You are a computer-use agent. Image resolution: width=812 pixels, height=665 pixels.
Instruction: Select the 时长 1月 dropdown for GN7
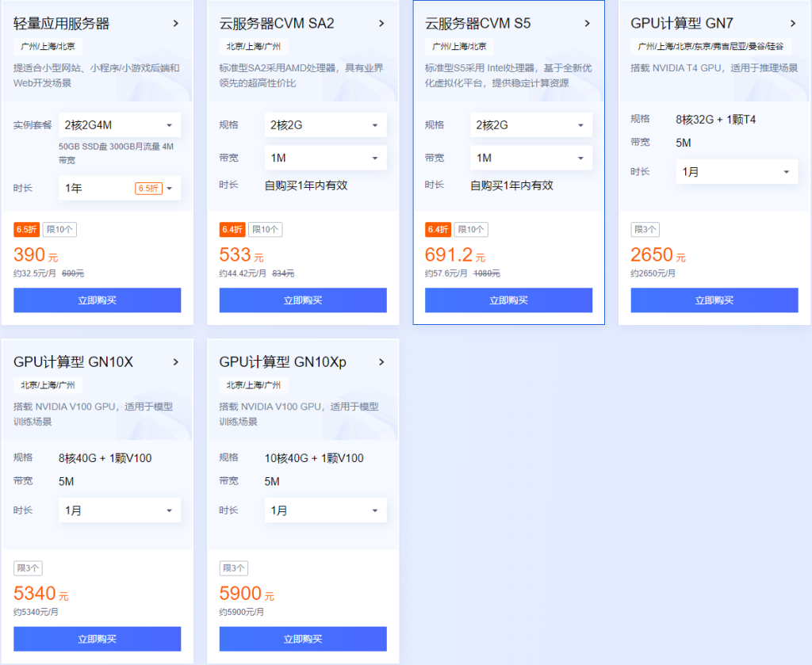[737, 172]
